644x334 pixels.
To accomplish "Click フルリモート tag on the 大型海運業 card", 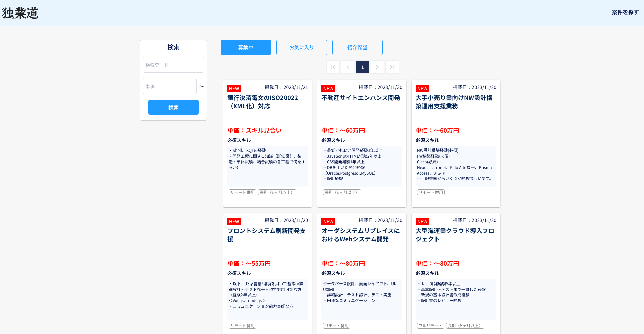I will (x=430, y=326).
